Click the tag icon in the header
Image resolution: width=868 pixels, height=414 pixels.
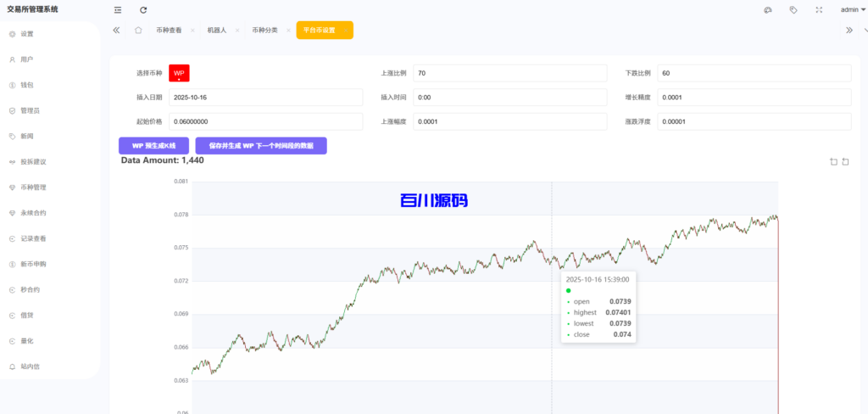(x=793, y=10)
